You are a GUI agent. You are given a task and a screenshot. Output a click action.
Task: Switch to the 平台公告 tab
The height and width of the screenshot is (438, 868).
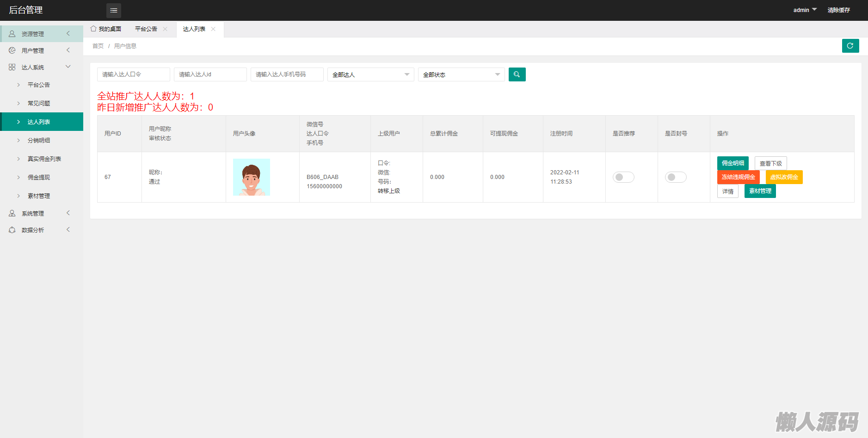(x=146, y=29)
